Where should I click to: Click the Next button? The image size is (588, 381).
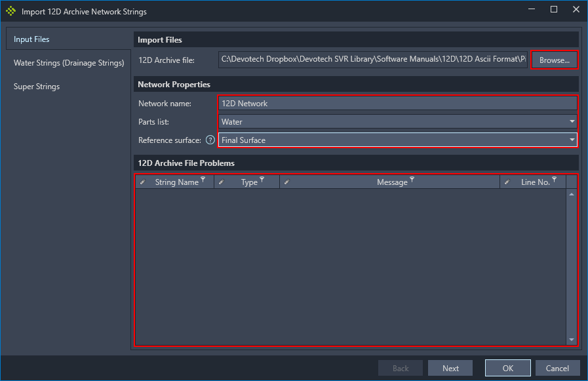[450, 369]
